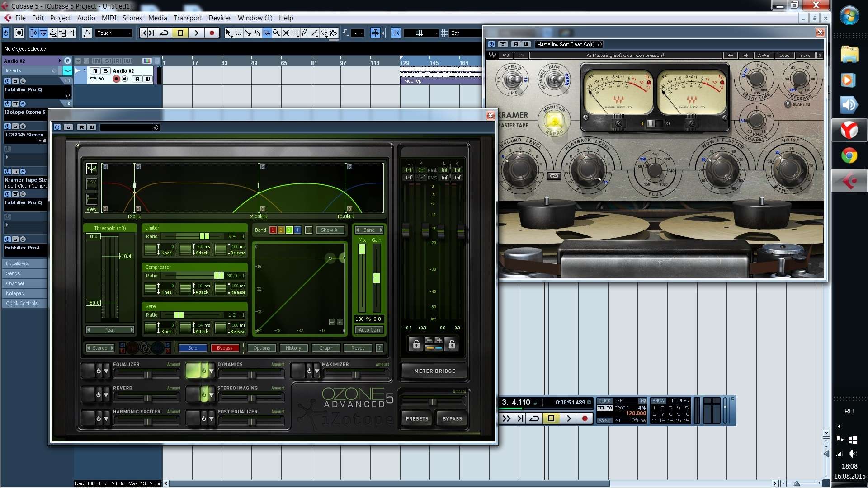Click Auto Gain in Ozone dynamics

369,330
